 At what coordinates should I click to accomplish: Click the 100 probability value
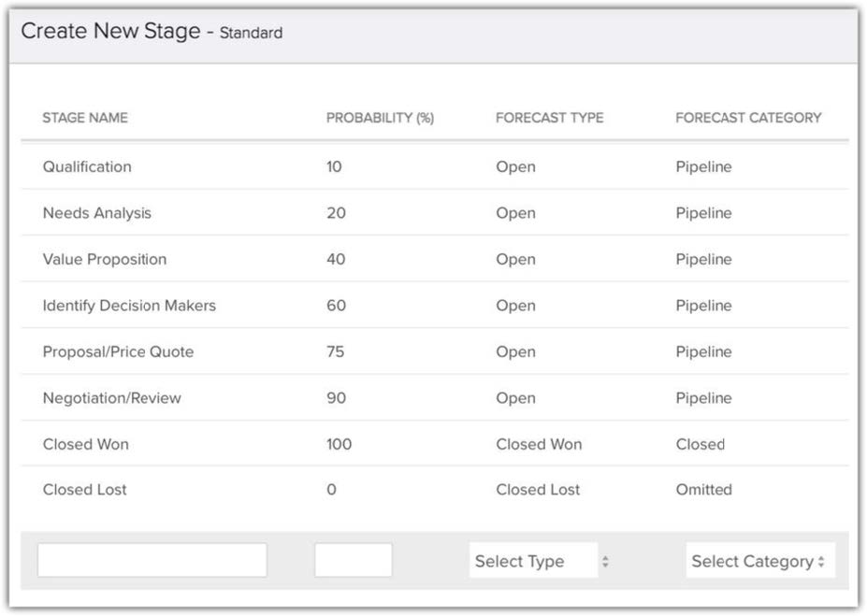[339, 444]
